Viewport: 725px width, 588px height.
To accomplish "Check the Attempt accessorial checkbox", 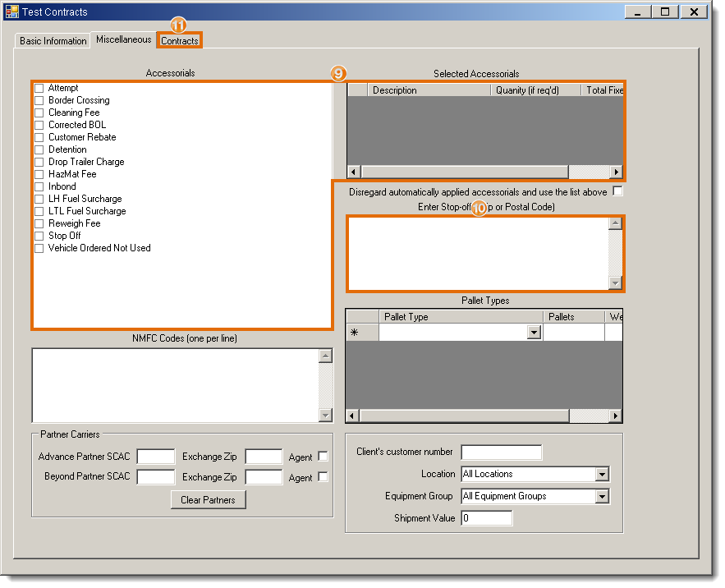I will 39,88.
